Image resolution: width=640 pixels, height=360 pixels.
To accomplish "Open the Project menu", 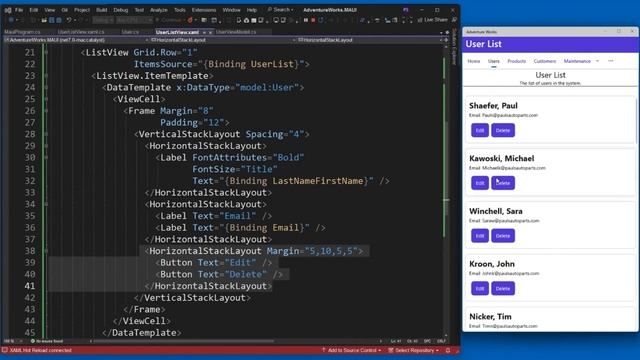I will tap(82, 10).
